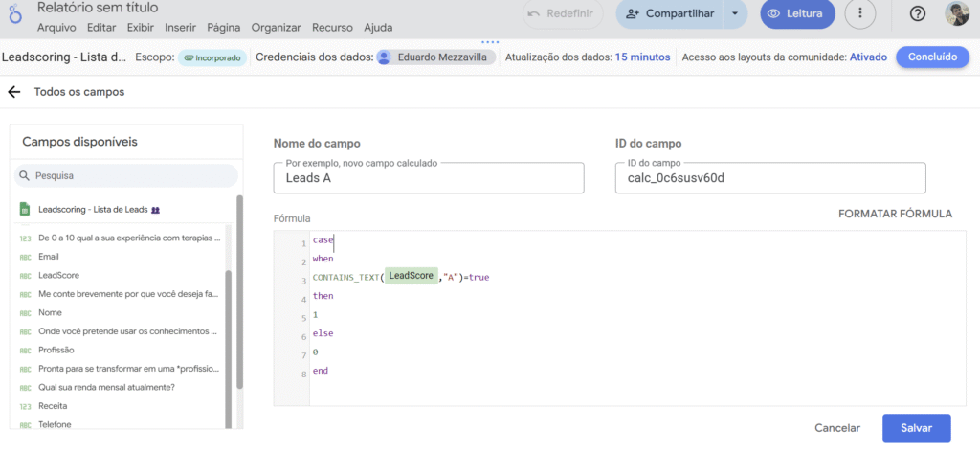The height and width of the screenshot is (454, 980).
Task: Click the Salvar button
Action: [916, 428]
